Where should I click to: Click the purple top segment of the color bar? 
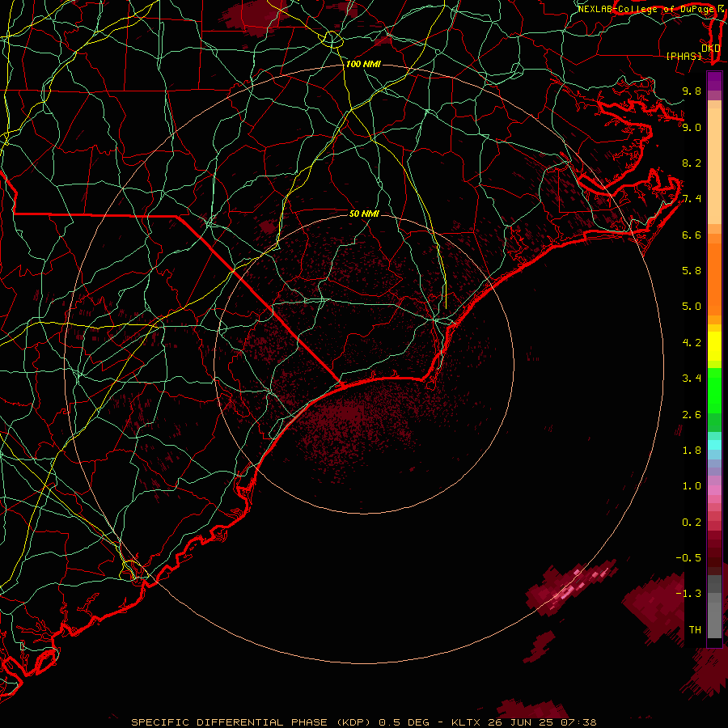coord(714,81)
